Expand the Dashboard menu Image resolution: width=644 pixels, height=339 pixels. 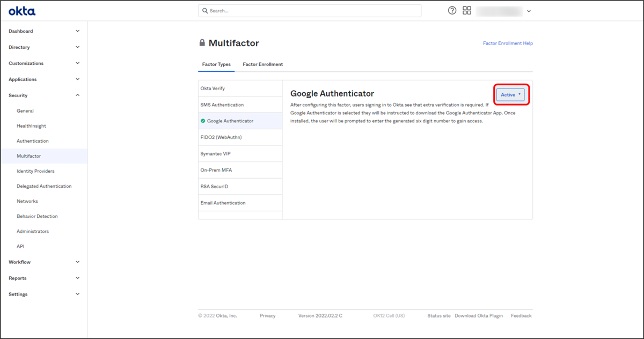pos(44,31)
